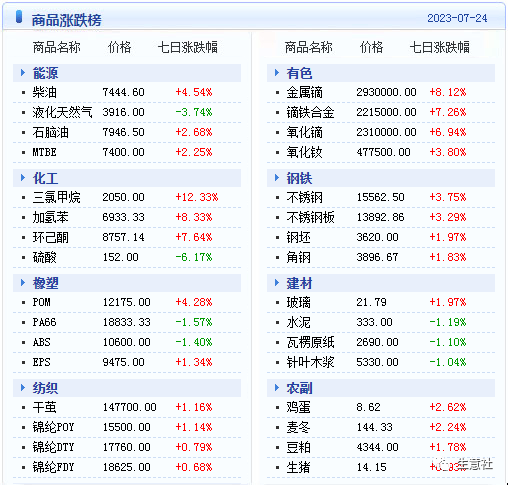
Task: Select commodity 生猪
Action: point(299,467)
